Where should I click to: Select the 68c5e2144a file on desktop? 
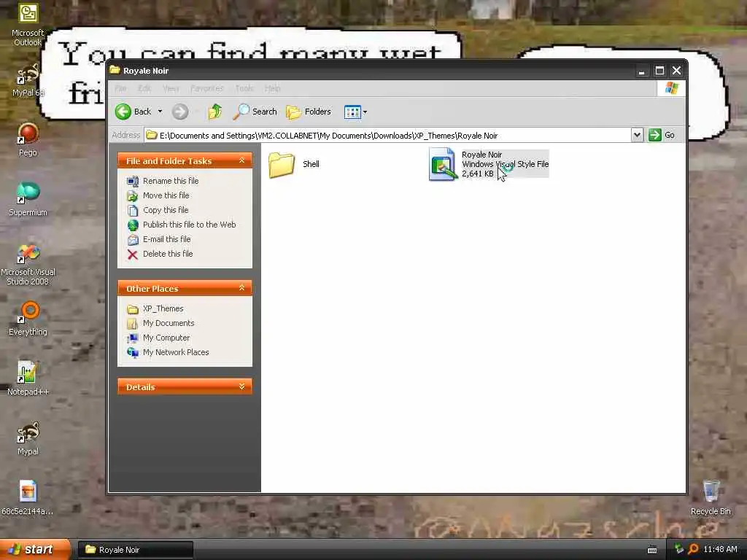tap(28, 497)
